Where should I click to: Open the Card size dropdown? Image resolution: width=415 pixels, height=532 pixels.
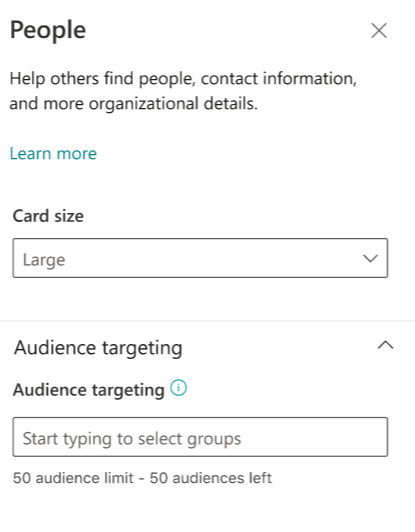click(200, 258)
